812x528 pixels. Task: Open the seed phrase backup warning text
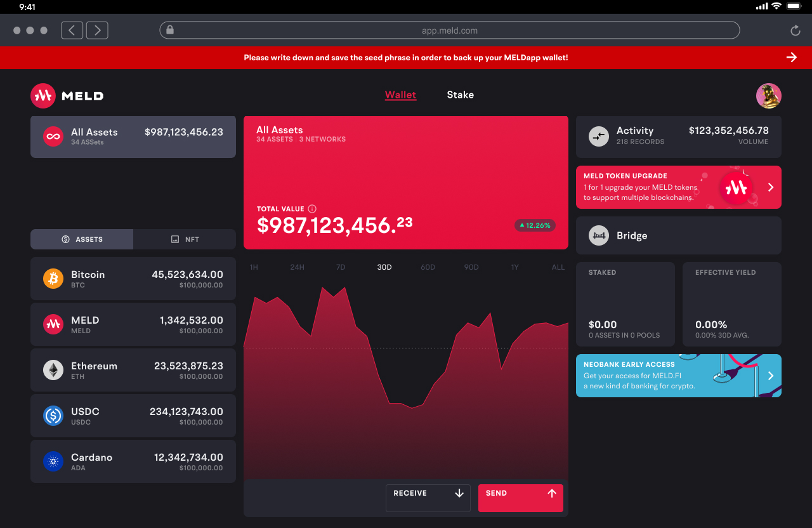406,58
